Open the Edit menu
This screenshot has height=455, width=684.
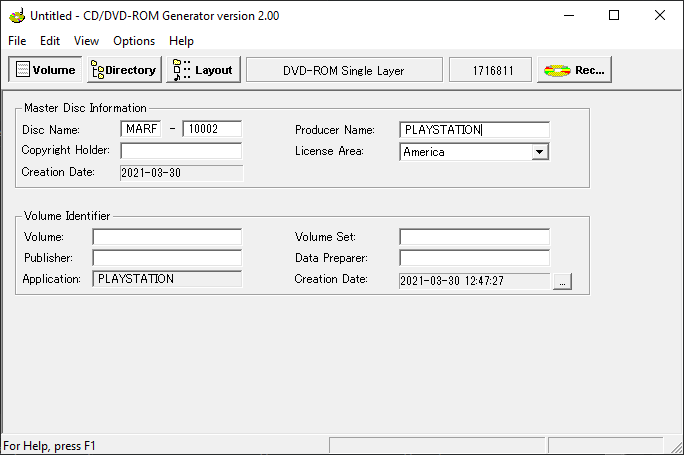coord(50,41)
